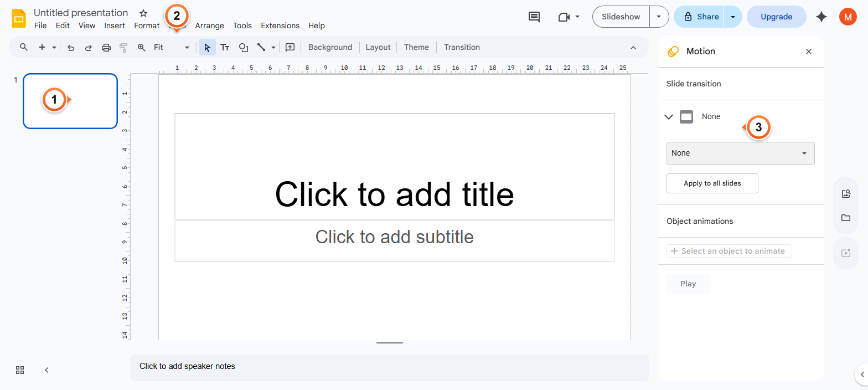Click the disabled Play button
Screen dimensions: 868x390
tap(688, 284)
